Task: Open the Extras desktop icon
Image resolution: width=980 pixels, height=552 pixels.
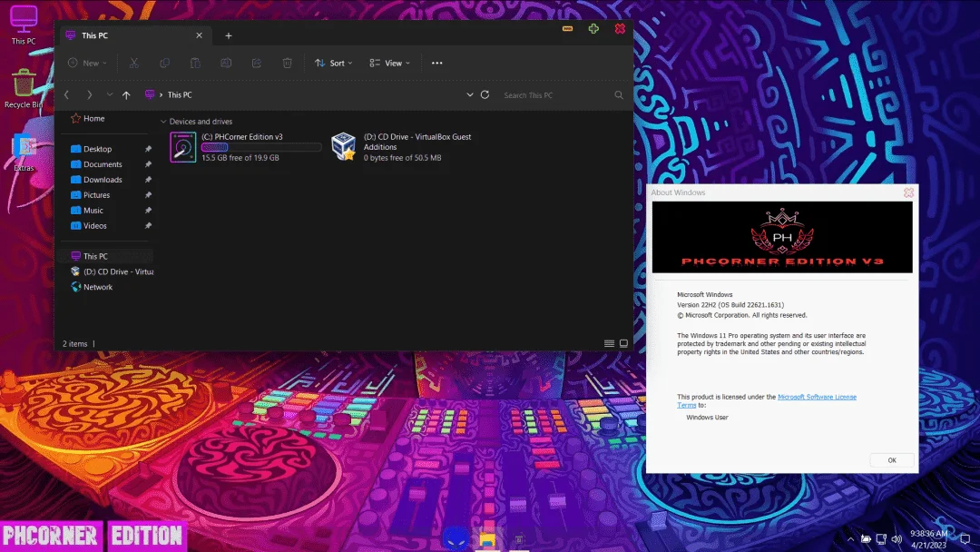Action: click(x=24, y=153)
